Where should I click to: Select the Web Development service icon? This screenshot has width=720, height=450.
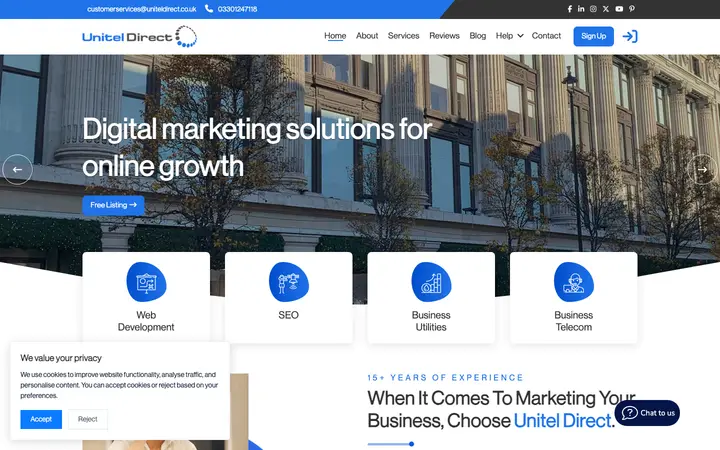pyautogui.click(x=146, y=282)
